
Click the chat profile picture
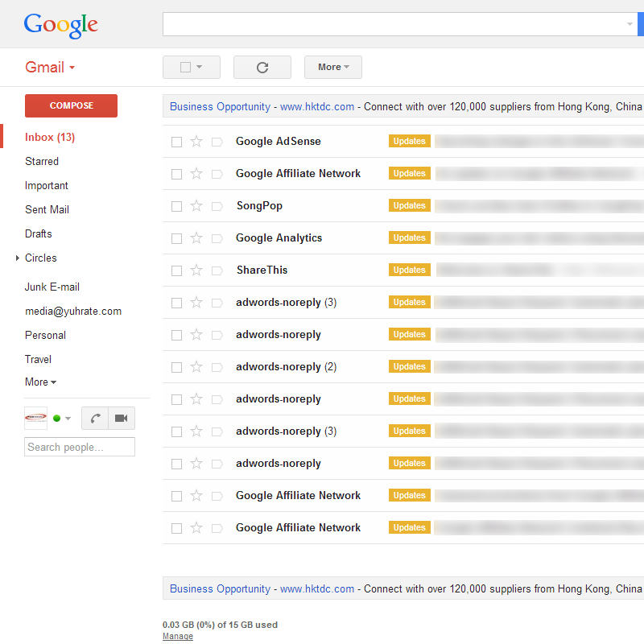tap(35, 418)
